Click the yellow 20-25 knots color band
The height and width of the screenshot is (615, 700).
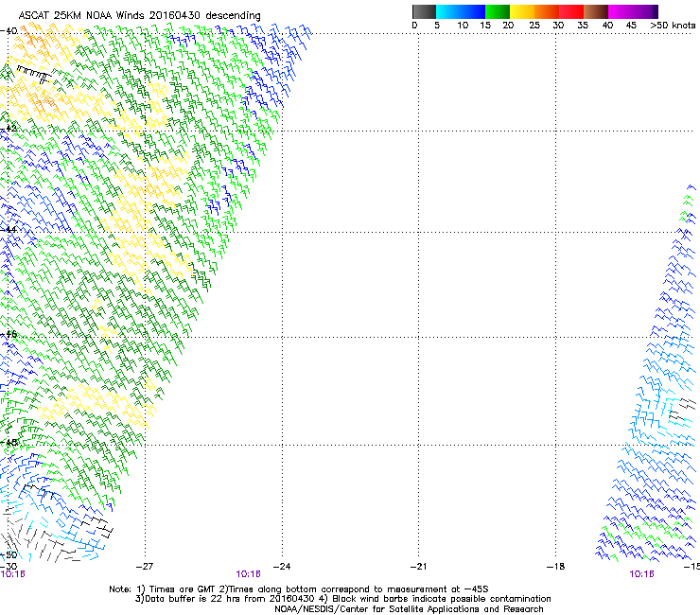522,11
